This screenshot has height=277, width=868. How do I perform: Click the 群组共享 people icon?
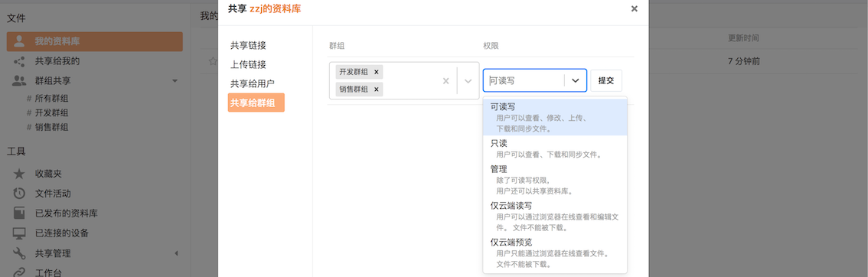19,80
